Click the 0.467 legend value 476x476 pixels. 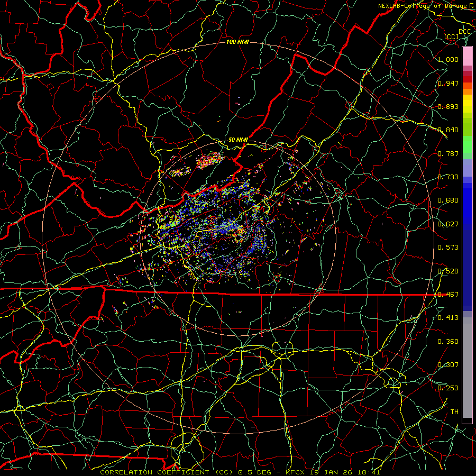tap(448, 295)
